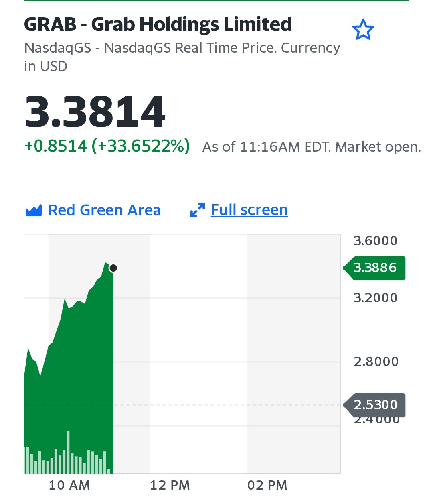Viewport: 433px width, 504px height.
Task: Click the 3.2000 price axis label
Action: 376,298
